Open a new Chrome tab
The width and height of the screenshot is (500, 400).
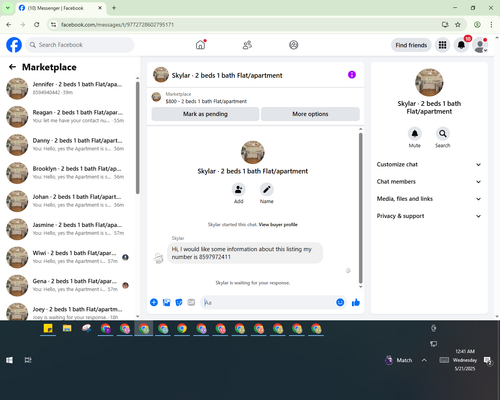pyautogui.click(x=114, y=8)
